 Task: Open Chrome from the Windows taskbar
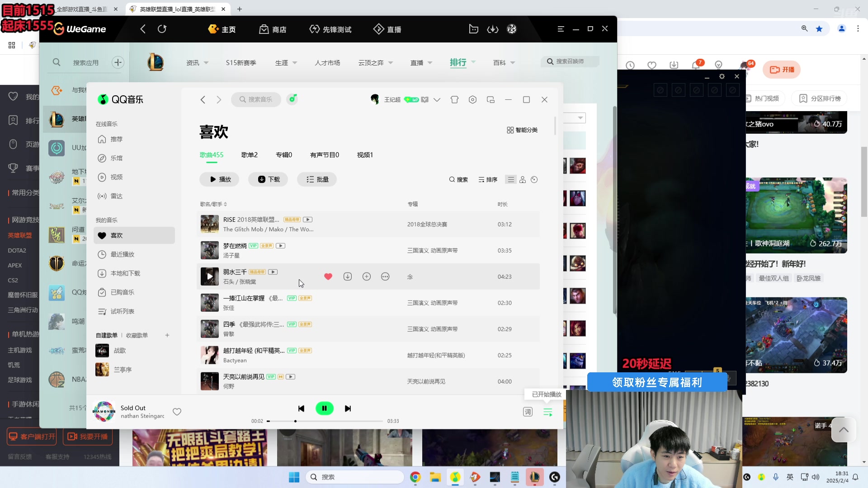coord(415,477)
